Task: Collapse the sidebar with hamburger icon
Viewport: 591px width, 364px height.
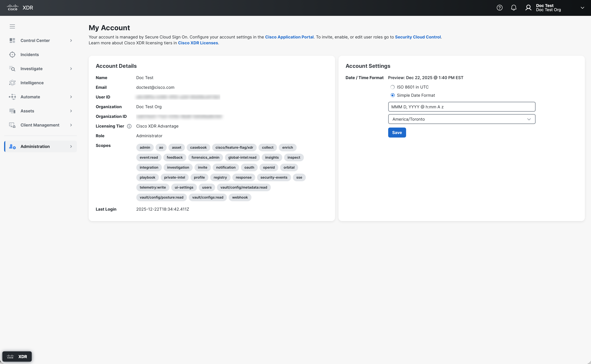Action: click(x=12, y=26)
